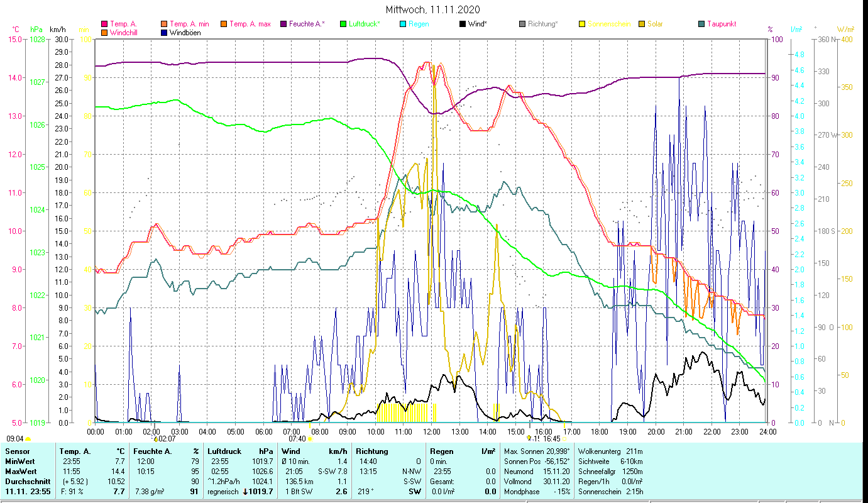This screenshot has width=868, height=503.
Task: Click the blue Windböen legend swatch
Action: click(x=164, y=33)
